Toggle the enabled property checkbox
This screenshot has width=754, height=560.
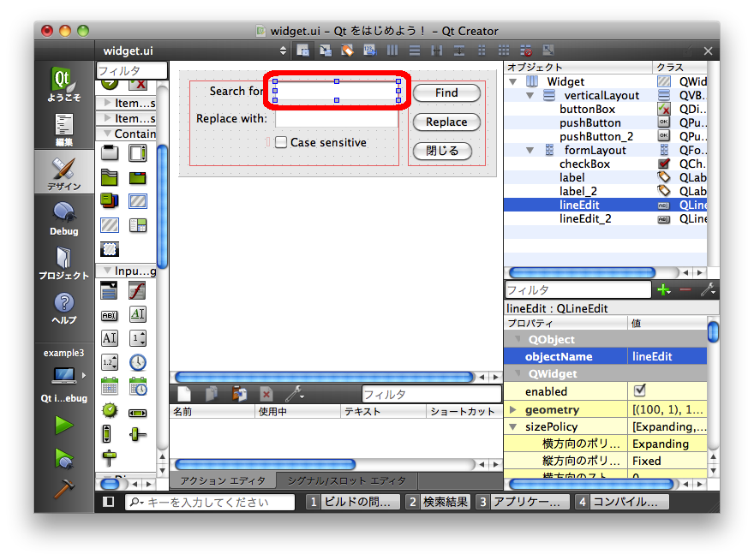pyautogui.click(x=639, y=391)
